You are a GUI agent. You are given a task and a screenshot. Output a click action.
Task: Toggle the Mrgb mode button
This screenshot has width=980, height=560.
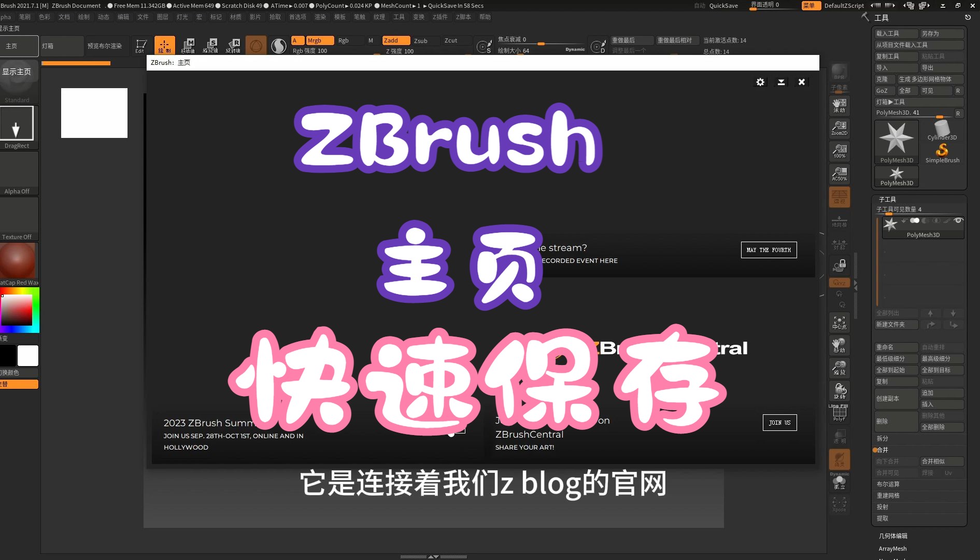[319, 40]
